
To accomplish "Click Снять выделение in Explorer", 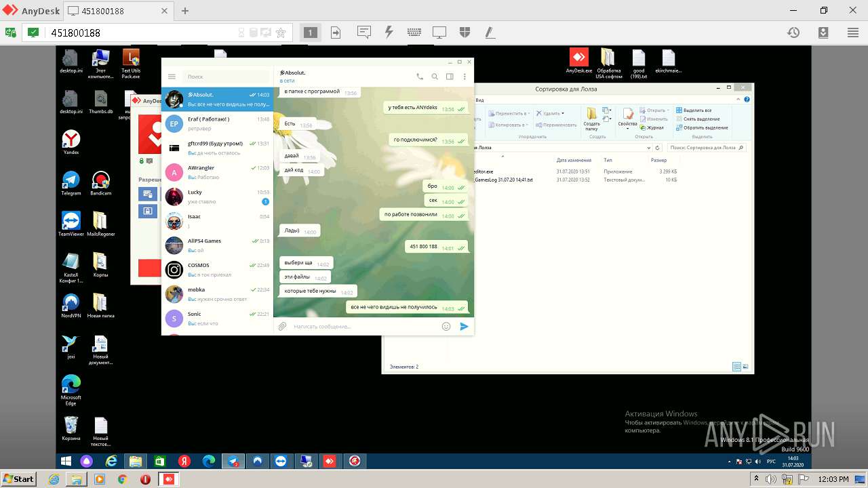I will pos(697,119).
